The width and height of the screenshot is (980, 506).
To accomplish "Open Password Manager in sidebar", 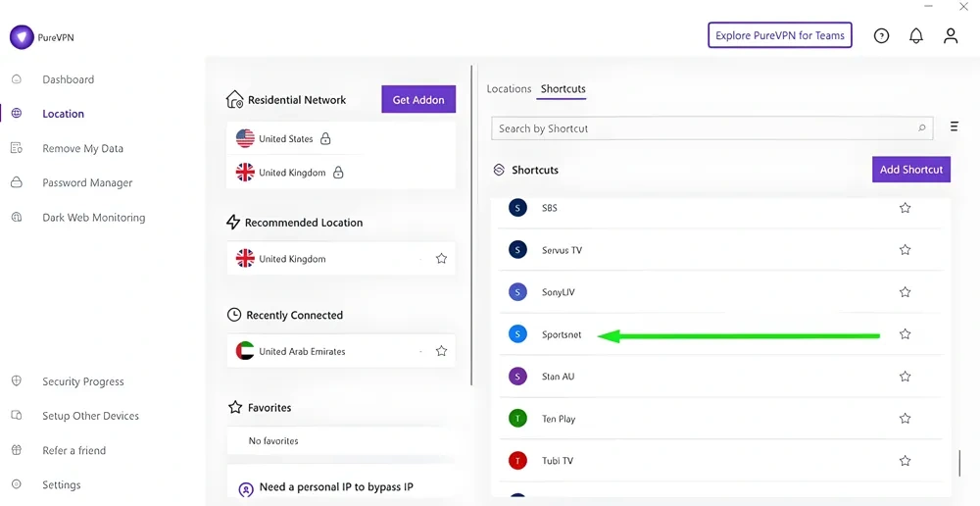I will point(87,182).
